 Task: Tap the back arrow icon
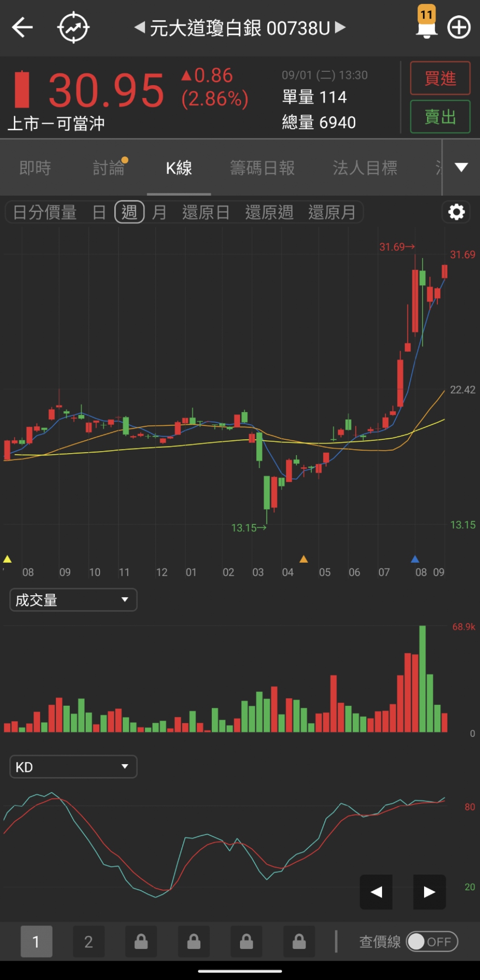tap(22, 28)
